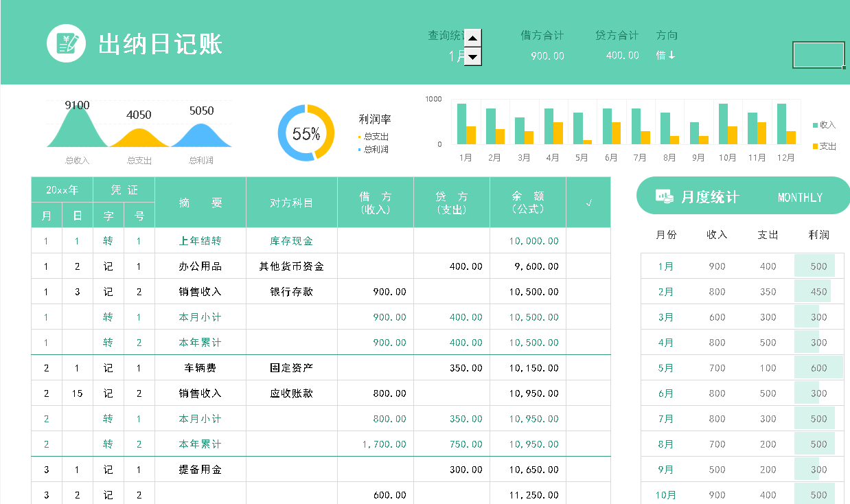Click the checkmark cell for 提备用金 row
850x504 pixels.
click(588, 470)
